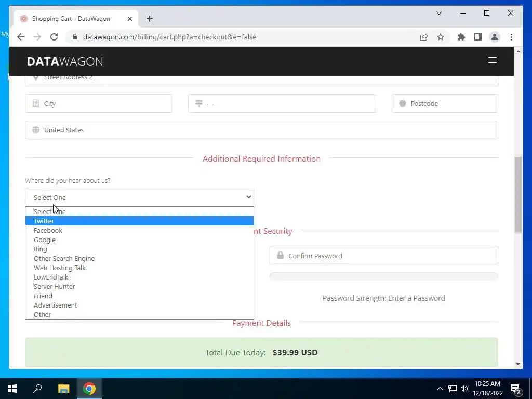Select Friend in the dropdown list
532x399 pixels.
pyautogui.click(x=139, y=296)
